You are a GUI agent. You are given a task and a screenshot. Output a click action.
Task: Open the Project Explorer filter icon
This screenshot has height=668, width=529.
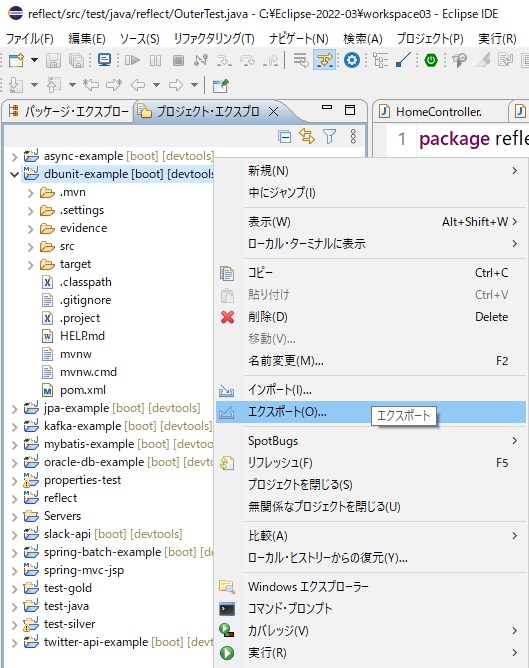[x=330, y=137]
